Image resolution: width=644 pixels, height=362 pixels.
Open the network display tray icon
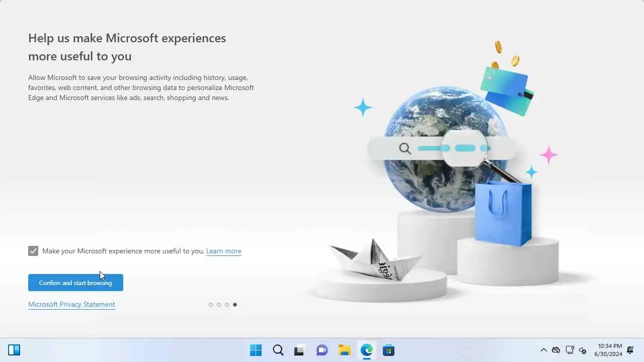point(570,350)
